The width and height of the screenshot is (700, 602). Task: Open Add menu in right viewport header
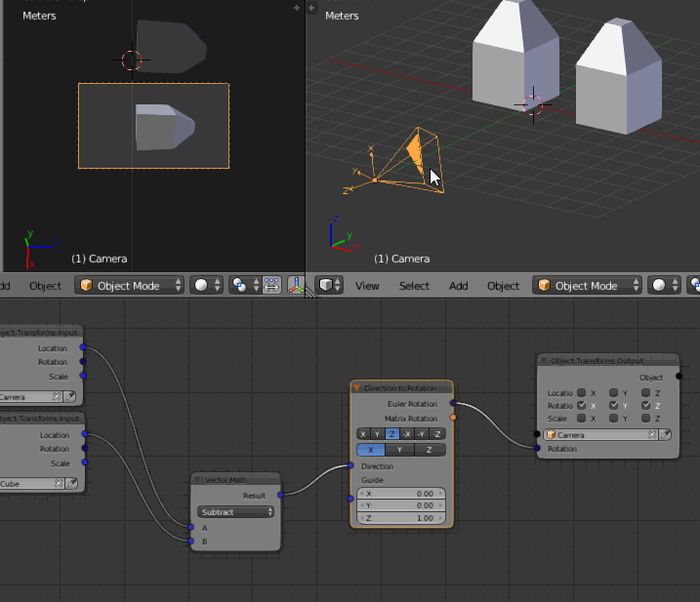[459, 286]
